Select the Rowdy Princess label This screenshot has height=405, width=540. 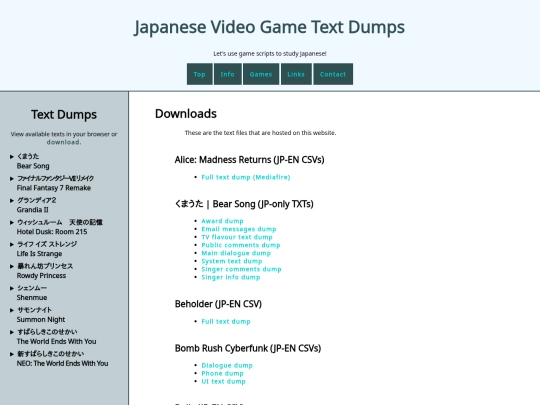pyautogui.click(x=41, y=276)
